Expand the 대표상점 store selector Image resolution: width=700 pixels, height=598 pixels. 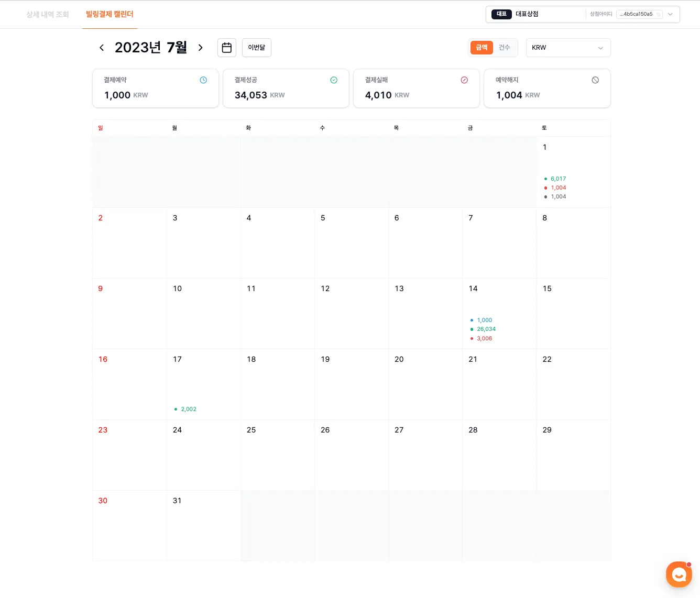point(670,15)
